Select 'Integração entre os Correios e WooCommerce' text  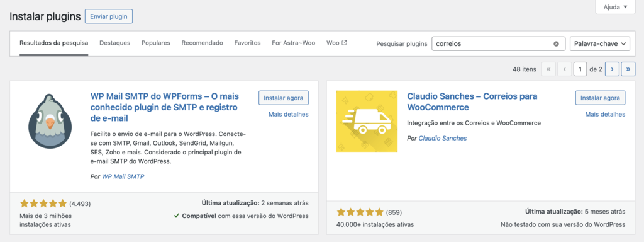pyautogui.click(x=474, y=123)
